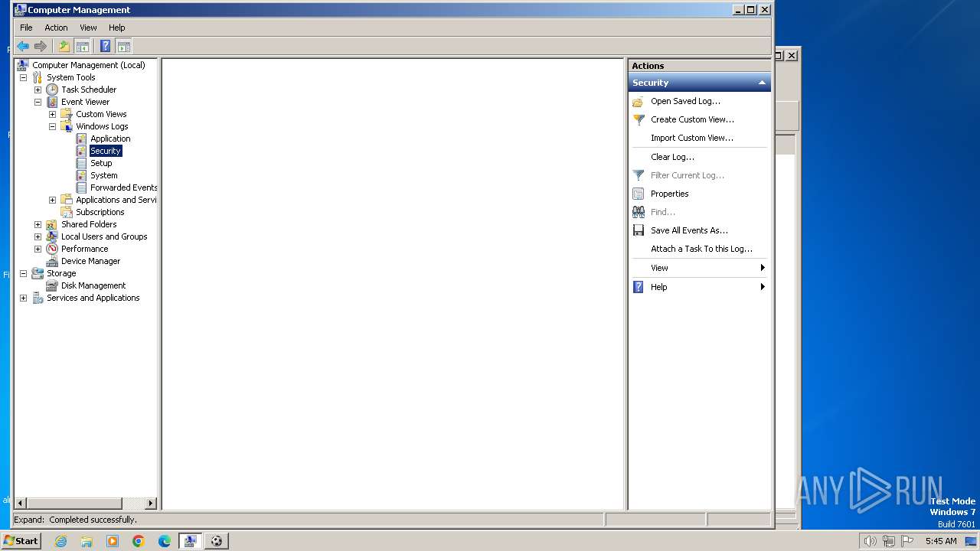Expand the Services and Applications node
This screenshot has width=980, height=551.
pyautogui.click(x=23, y=298)
